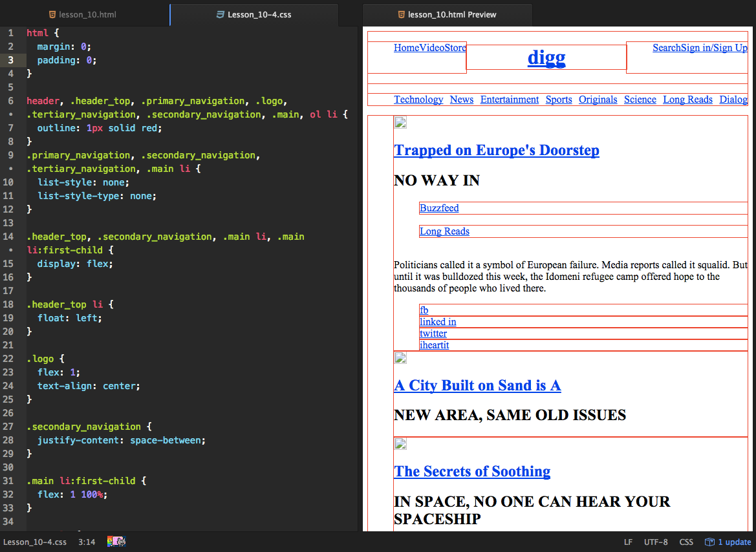
Task: Open the Originals navigation link
Action: coord(598,100)
